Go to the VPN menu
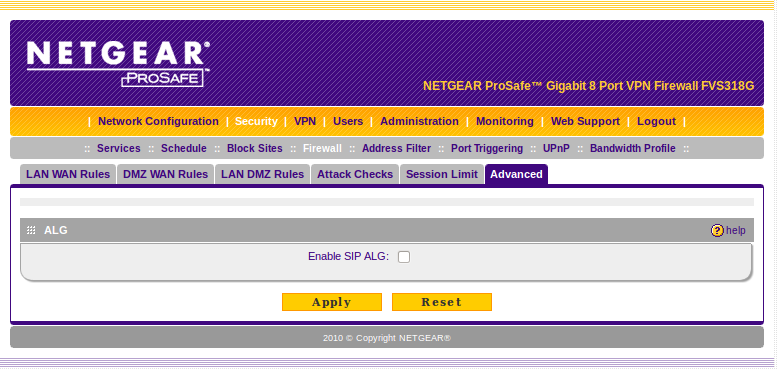The height and width of the screenshot is (369, 777). (305, 121)
